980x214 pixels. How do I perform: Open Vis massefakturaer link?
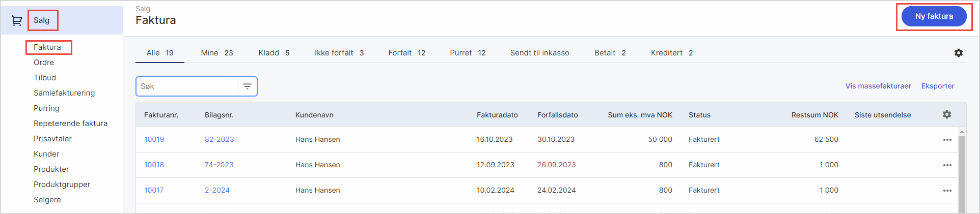(878, 86)
